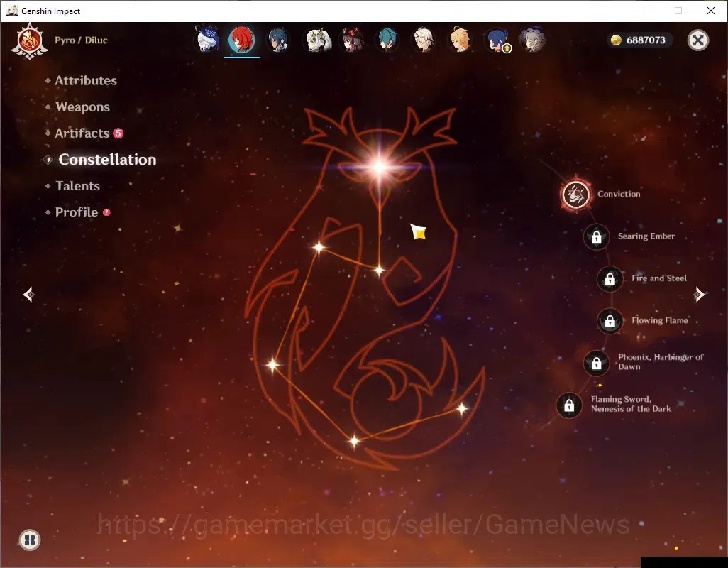Click the locked Flowing Flame icon

[610, 321]
